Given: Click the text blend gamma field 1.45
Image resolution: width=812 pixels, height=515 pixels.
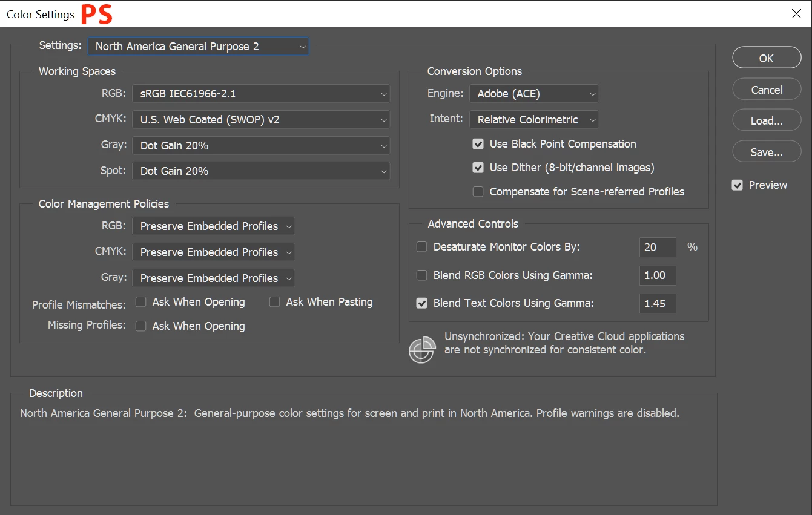Looking at the screenshot, I should (x=658, y=304).
